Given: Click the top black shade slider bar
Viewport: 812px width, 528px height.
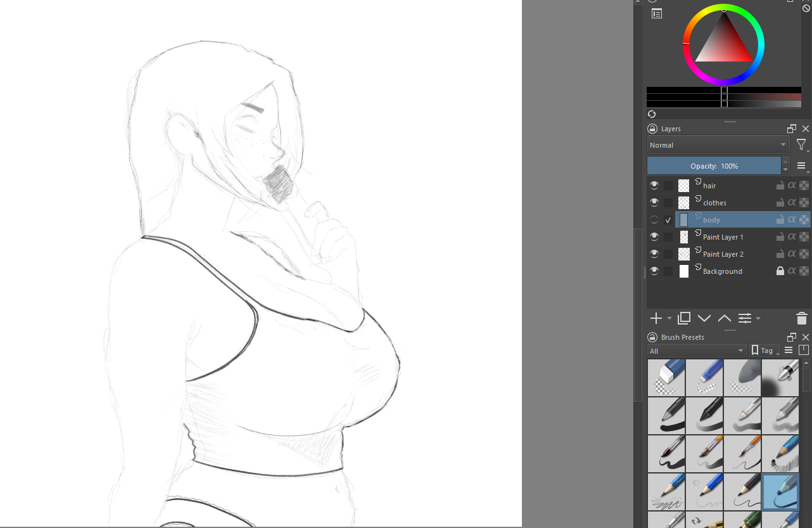Looking at the screenshot, I should pos(724,90).
